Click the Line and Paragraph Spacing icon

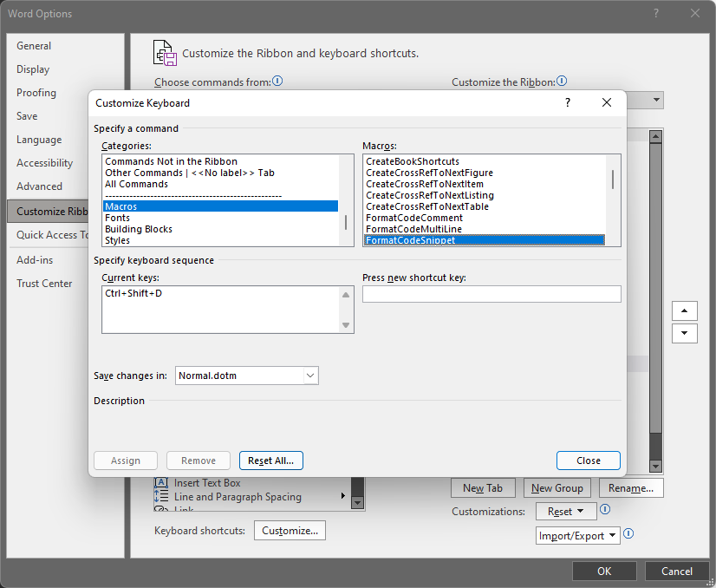click(x=161, y=496)
